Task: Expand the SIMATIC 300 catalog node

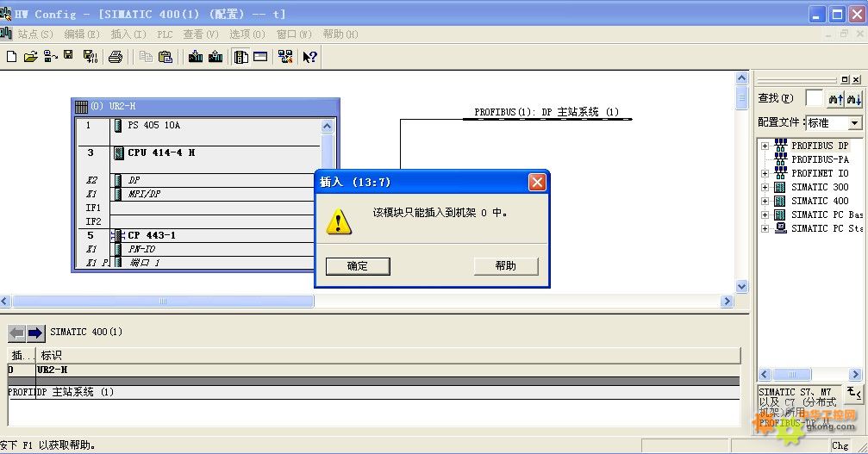Action: click(765, 188)
